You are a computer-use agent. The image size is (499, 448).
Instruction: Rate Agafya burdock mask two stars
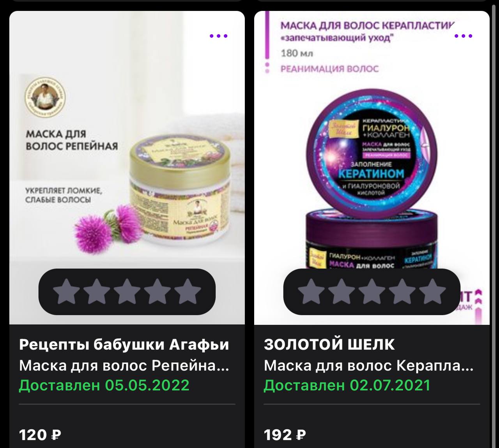[x=97, y=291]
